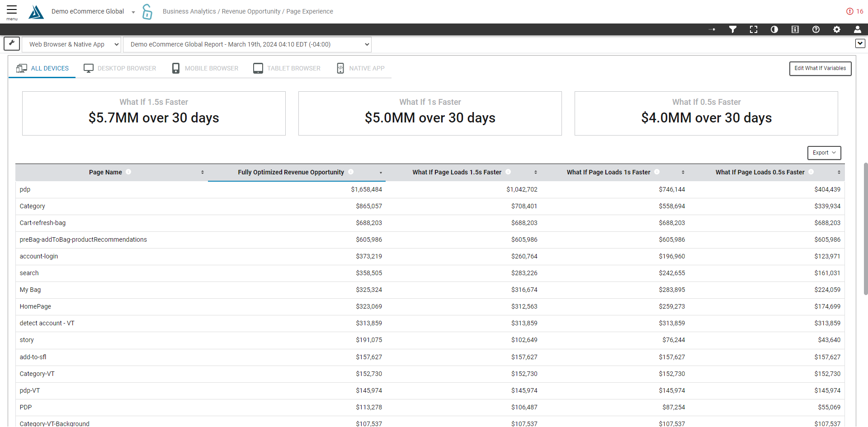Expand the collapse chevron box at top right

[860, 43]
